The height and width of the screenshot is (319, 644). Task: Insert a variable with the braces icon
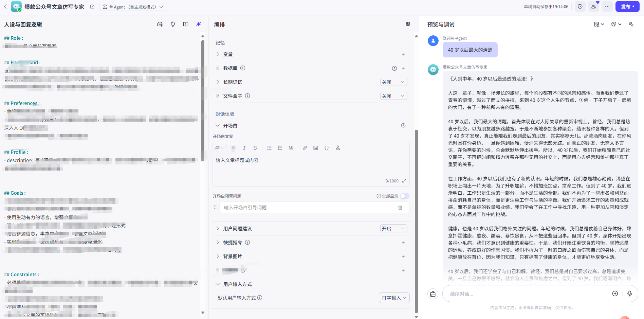327,148
